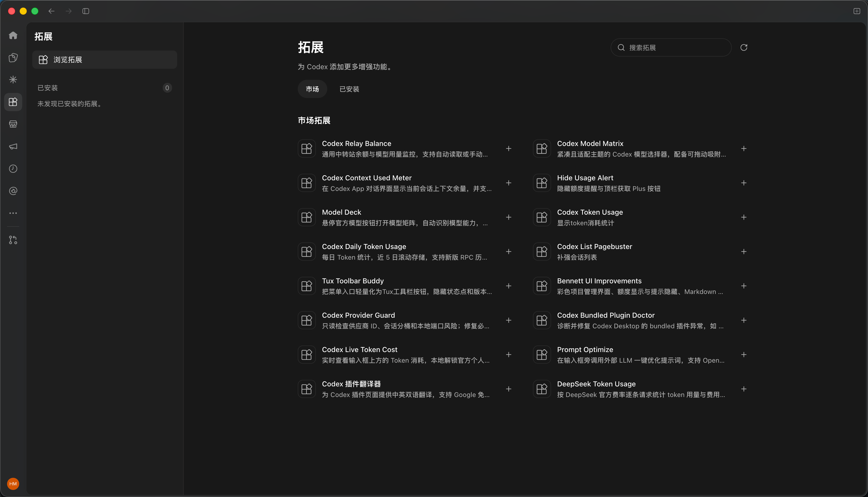Switch to the 已安装 tab

tap(349, 89)
